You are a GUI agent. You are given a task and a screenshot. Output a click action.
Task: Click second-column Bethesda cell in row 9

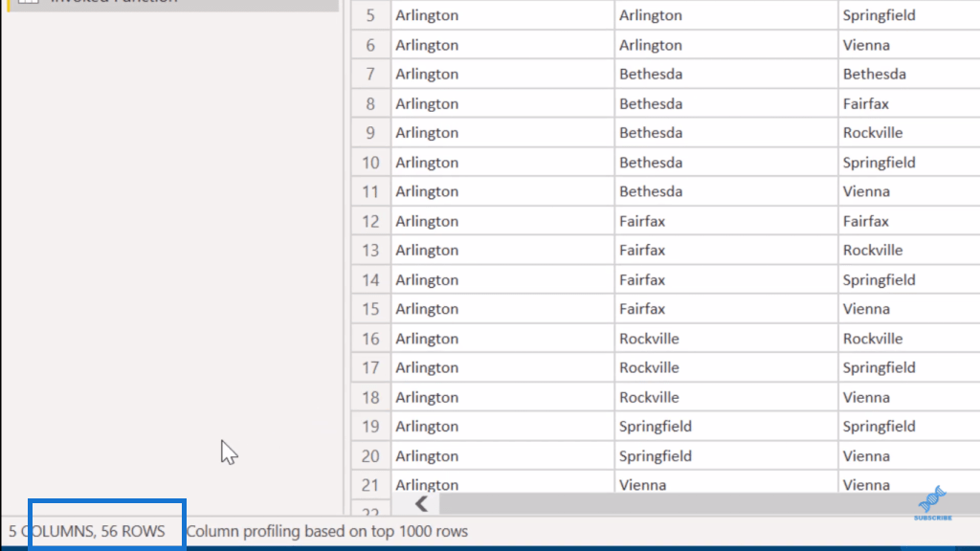[726, 132]
